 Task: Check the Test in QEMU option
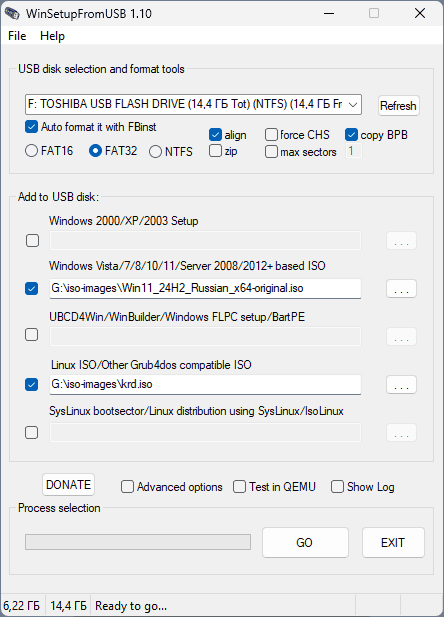click(239, 487)
